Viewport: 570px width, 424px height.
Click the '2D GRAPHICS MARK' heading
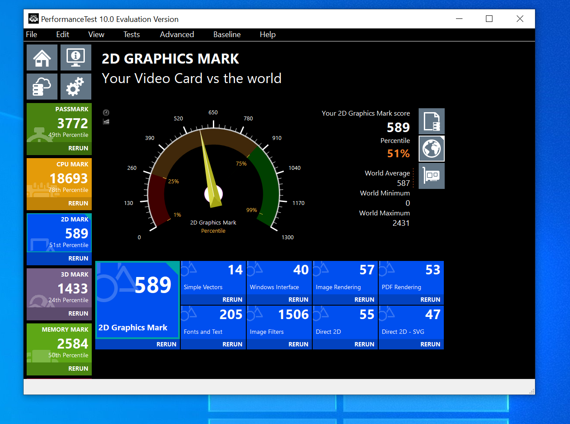[x=170, y=59]
